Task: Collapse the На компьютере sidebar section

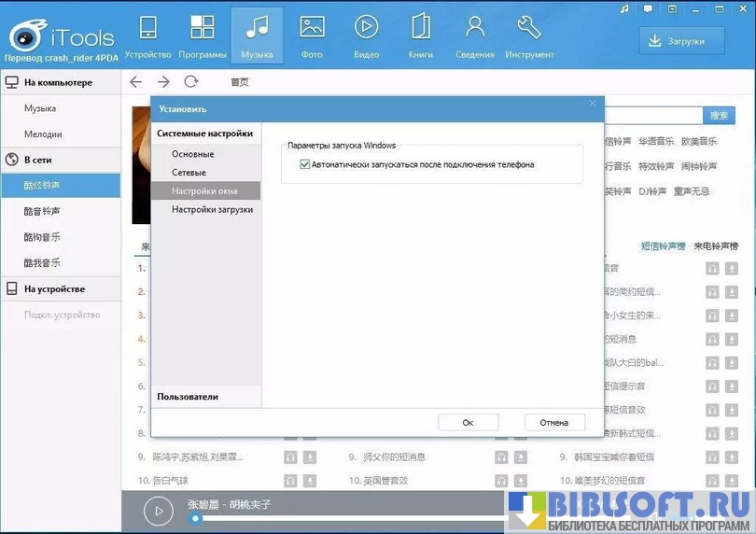Action: 61,83
